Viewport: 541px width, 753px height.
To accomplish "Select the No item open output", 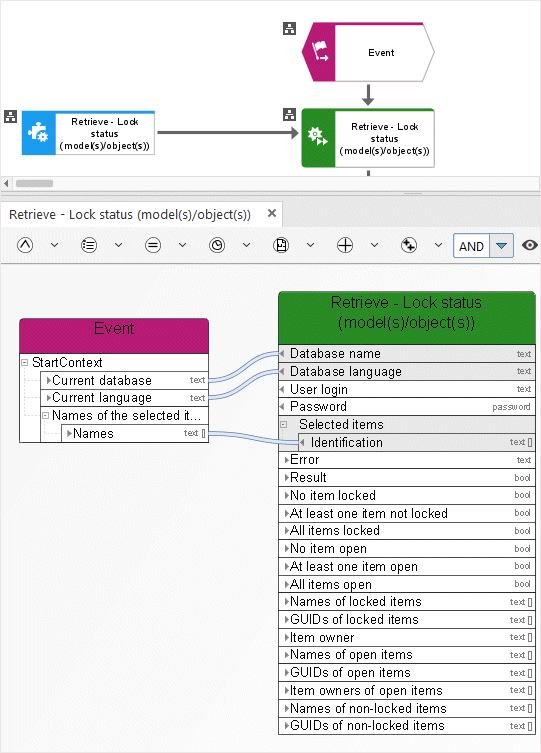I will click(x=407, y=548).
